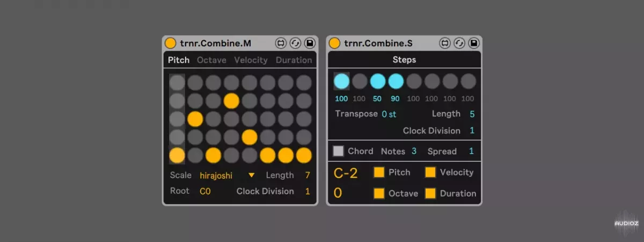644x242 pixels.
Task: Open the Scale dropdown arrow next to hirajoshi
Action: click(x=251, y=175)
